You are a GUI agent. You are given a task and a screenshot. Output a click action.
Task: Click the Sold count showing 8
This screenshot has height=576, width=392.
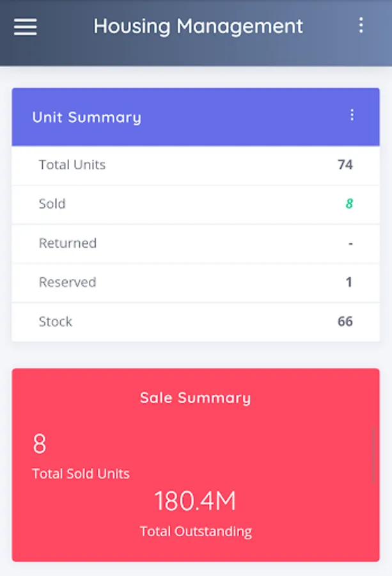(x=348, y=204)
